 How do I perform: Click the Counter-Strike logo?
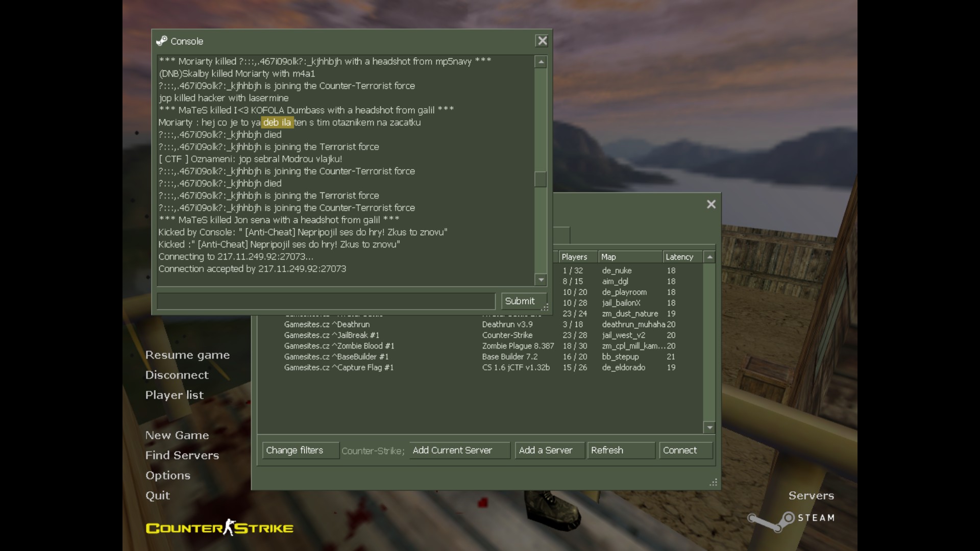219,528
